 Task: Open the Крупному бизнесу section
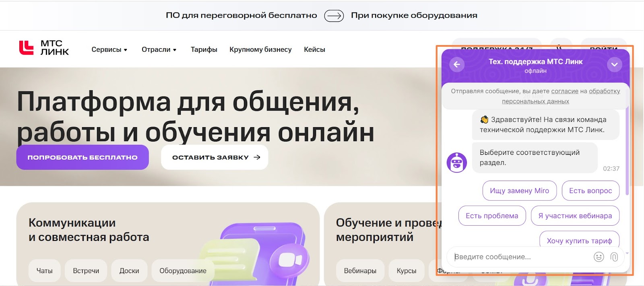260,49
